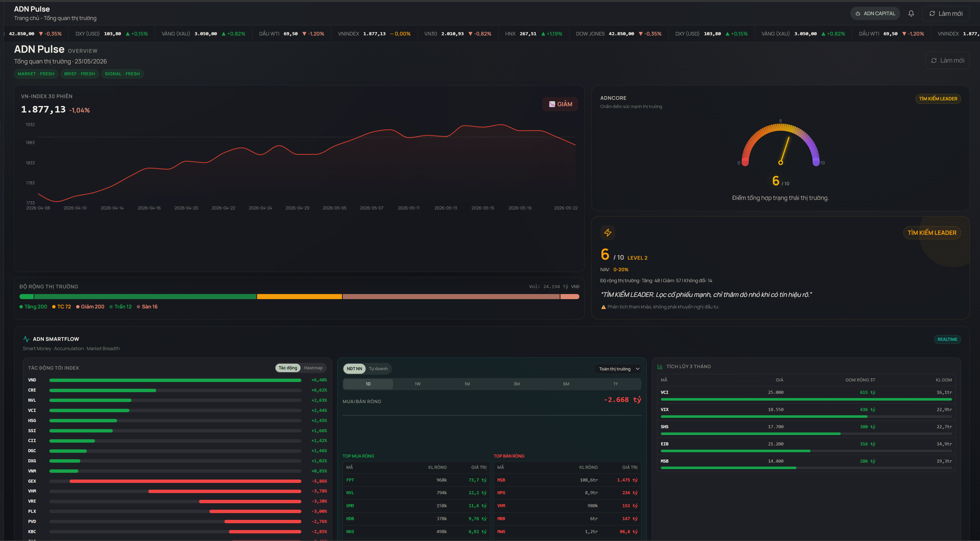This screenshot has height=541, width=980.
Task: Click GMD row in top mua ròng
Action: 416,505
